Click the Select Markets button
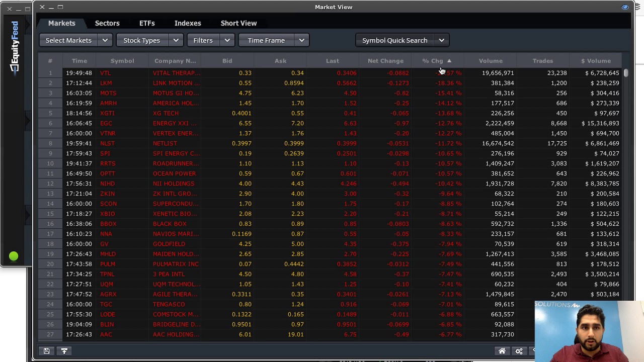Image resolution: width=644 pixels, height=362 pixels. (68, 40)
